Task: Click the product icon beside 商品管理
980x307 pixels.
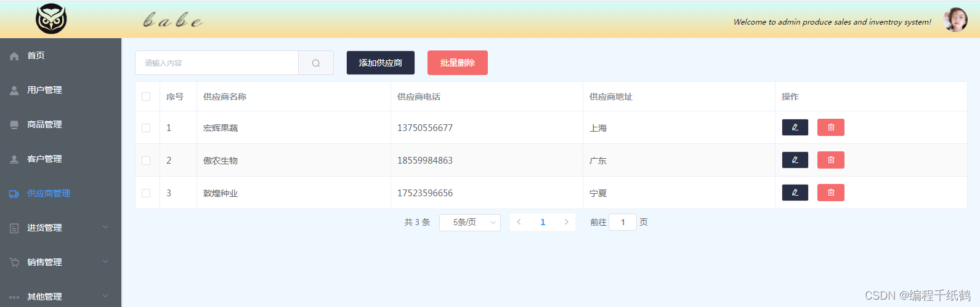Action: tap(14, 125)
